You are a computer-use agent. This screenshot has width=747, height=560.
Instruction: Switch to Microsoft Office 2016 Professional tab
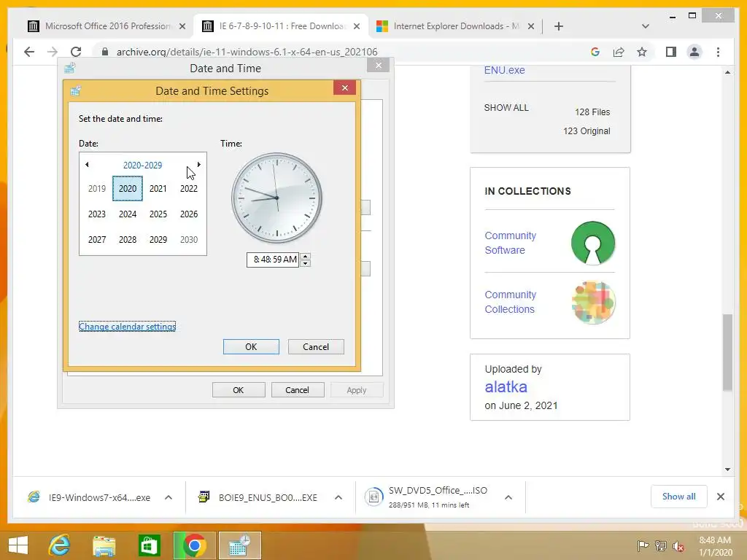108,26
